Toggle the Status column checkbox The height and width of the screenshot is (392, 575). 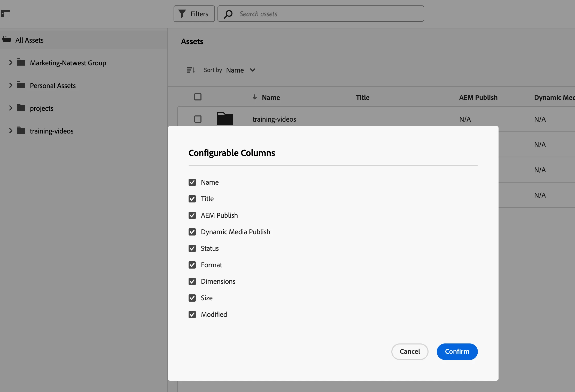[192, 248]
